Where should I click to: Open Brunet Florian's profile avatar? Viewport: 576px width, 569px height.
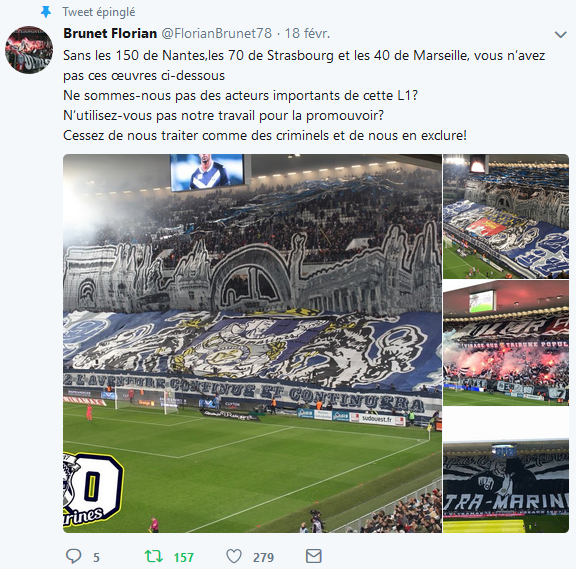29,50
